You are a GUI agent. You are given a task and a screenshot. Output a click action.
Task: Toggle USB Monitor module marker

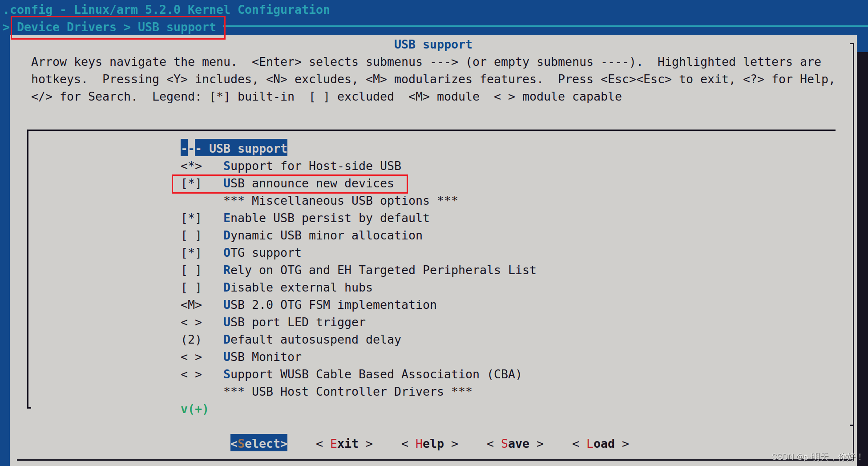coord(191,357)
